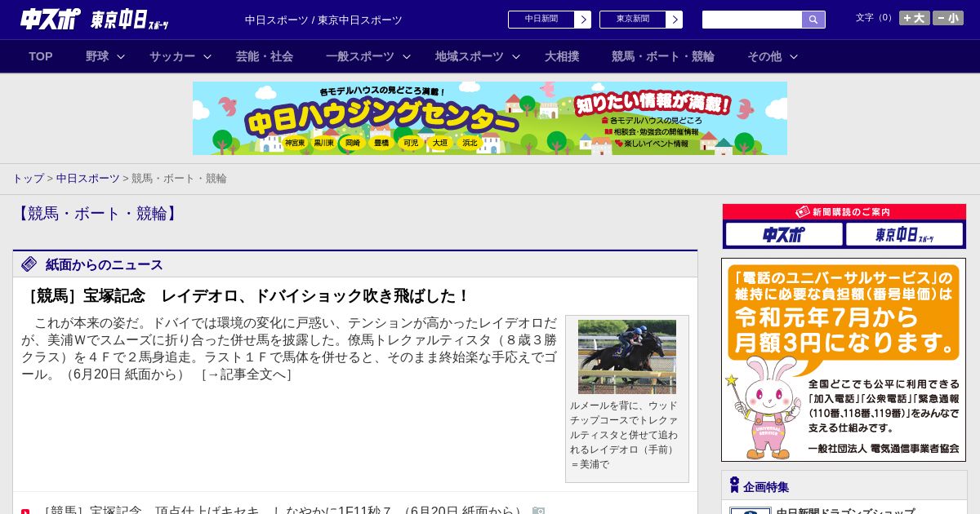Click the search magnifier button
This screenshot has width=980, height=514.
tap(813, 20)
